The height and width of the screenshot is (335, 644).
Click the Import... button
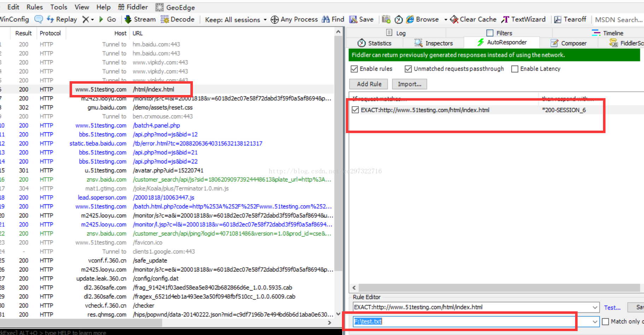pos(409,84)
